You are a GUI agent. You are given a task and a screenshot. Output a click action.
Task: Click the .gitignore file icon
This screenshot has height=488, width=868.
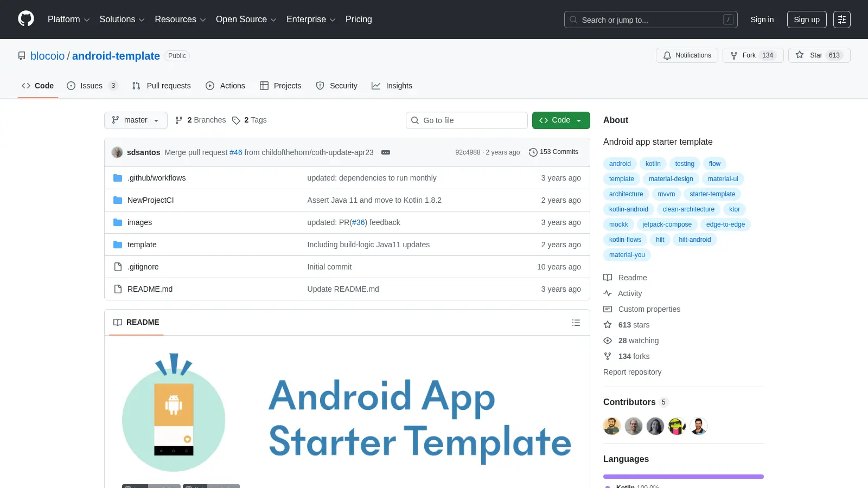pos(118,267)
